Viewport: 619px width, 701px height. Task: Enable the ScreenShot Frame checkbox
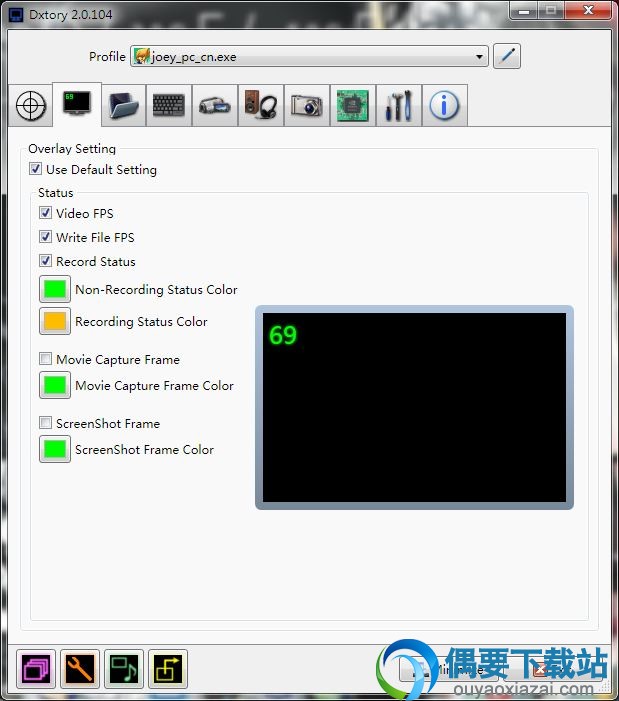point(45,423)
